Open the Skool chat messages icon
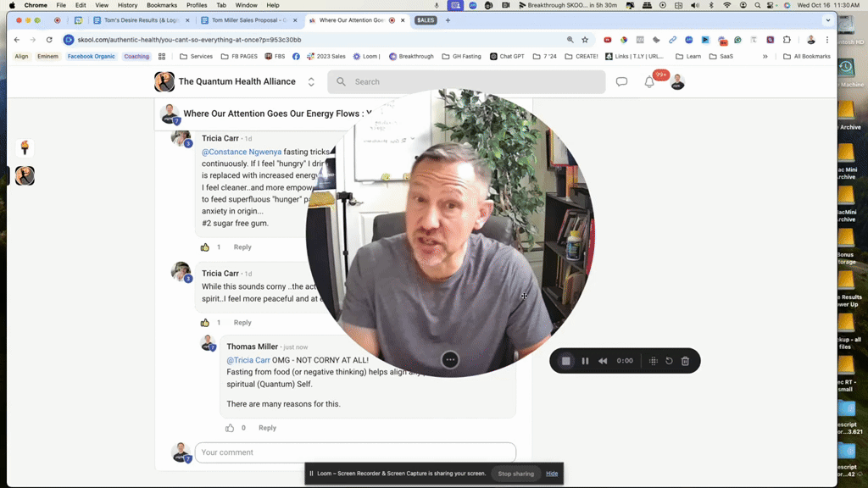 (621, 82)
